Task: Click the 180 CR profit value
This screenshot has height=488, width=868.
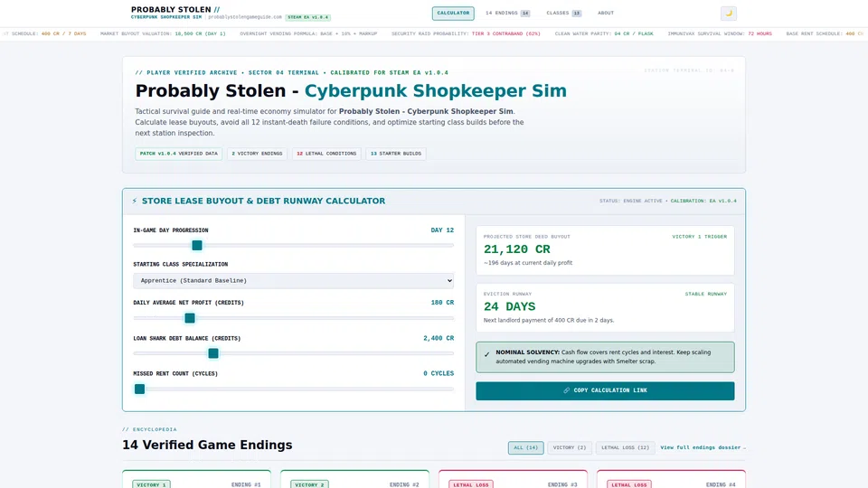Action: tap(442, 303)
